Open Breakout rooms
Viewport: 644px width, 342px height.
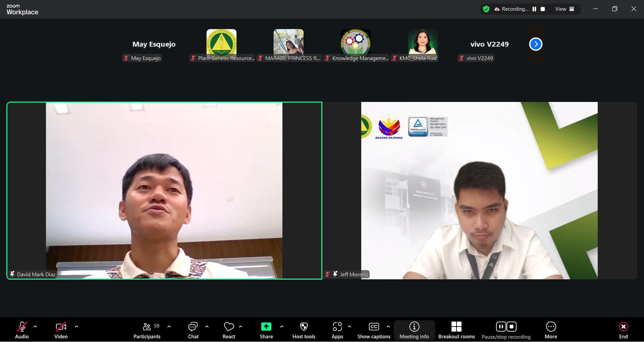(456, 330)
